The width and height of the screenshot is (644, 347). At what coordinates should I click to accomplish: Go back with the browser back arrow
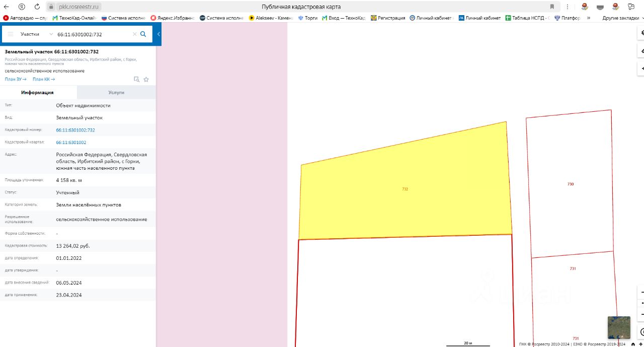point(6,7)
